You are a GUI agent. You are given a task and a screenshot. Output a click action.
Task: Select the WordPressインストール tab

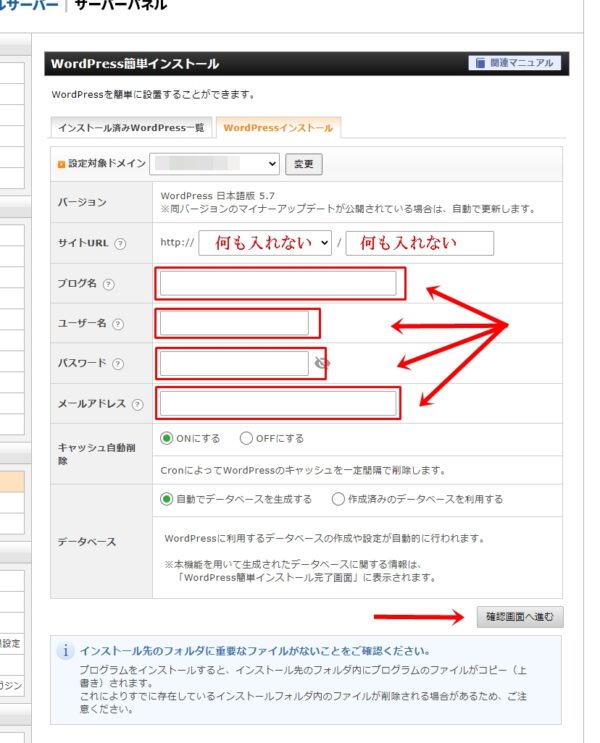(278, 127)
